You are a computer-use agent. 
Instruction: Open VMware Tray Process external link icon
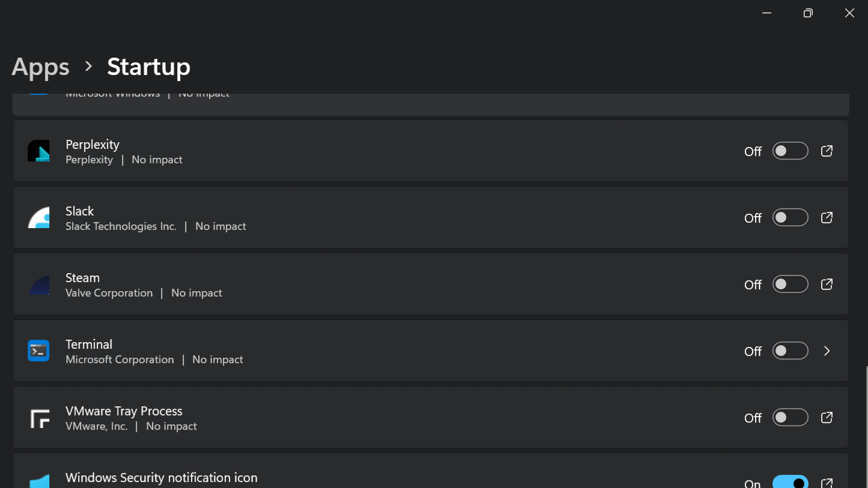(x=827, y=417)
